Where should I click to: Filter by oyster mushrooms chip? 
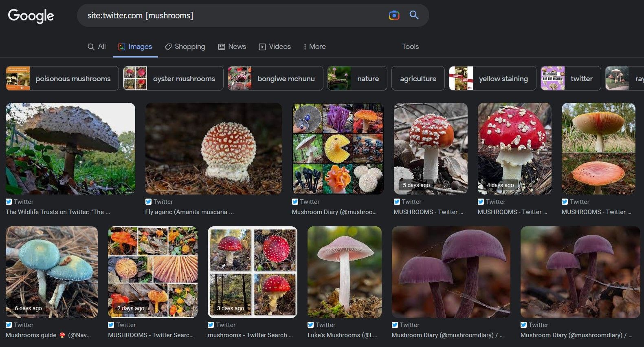pos(173,78)
